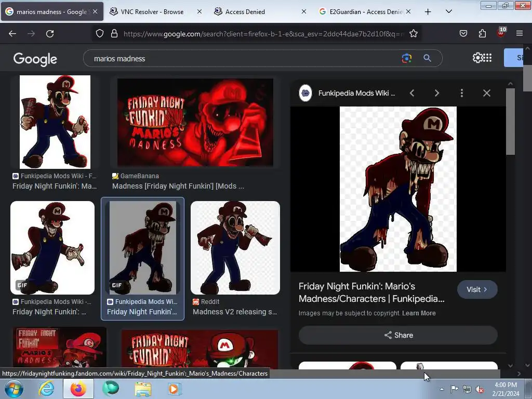Screen dimensions: 532x399
Task: Go back to the previous page
Action: [x=12, y=34]
